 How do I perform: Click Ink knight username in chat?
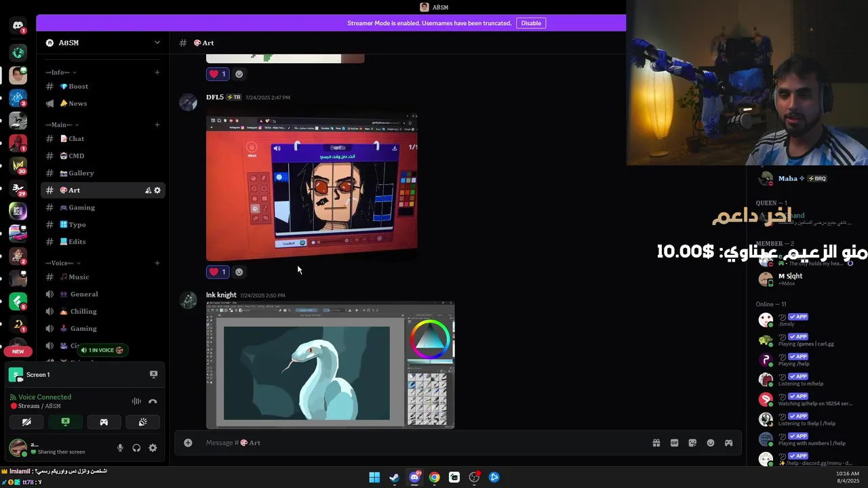tap(221, 296)
